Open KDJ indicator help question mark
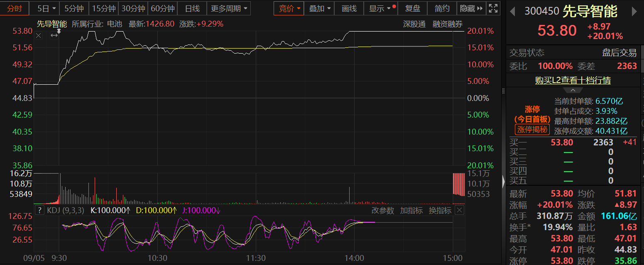This screenshot has height=265, width=644. click(39, 210)
